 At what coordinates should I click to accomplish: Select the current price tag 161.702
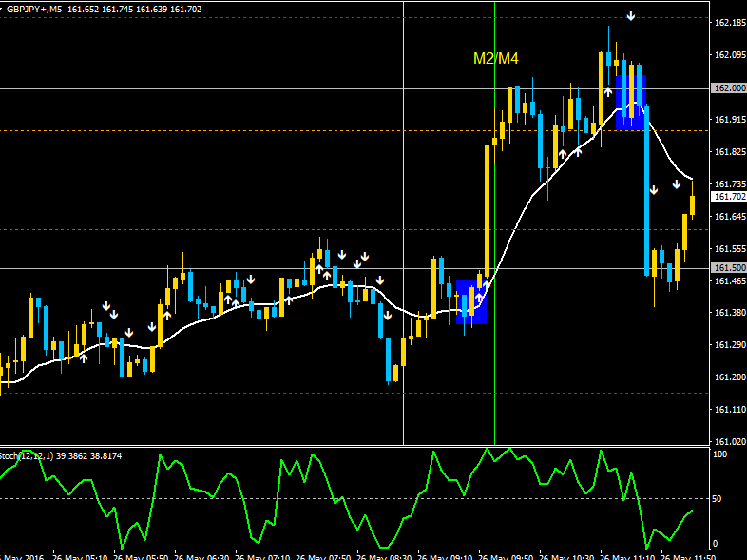click(x=728, y=197)
